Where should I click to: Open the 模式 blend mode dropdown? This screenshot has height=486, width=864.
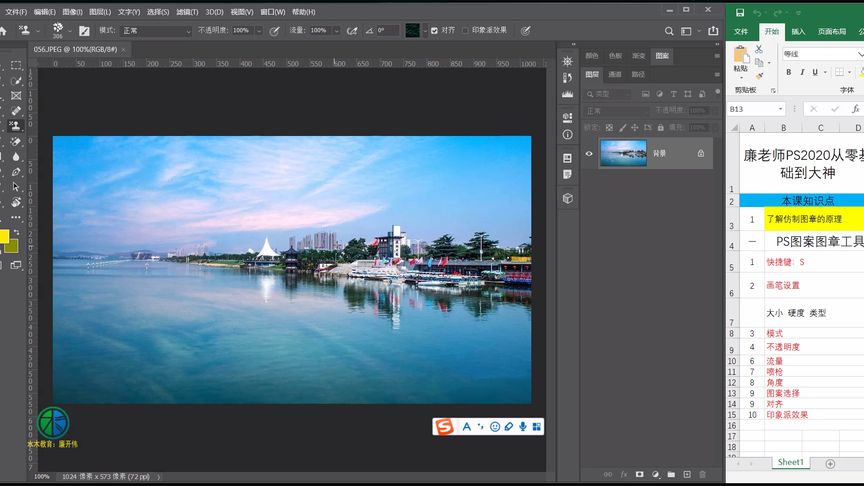tap(155, 31)
